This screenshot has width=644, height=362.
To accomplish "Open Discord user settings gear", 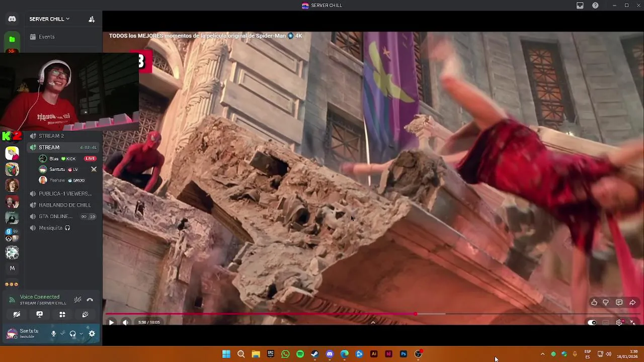I will coord(92,333).
